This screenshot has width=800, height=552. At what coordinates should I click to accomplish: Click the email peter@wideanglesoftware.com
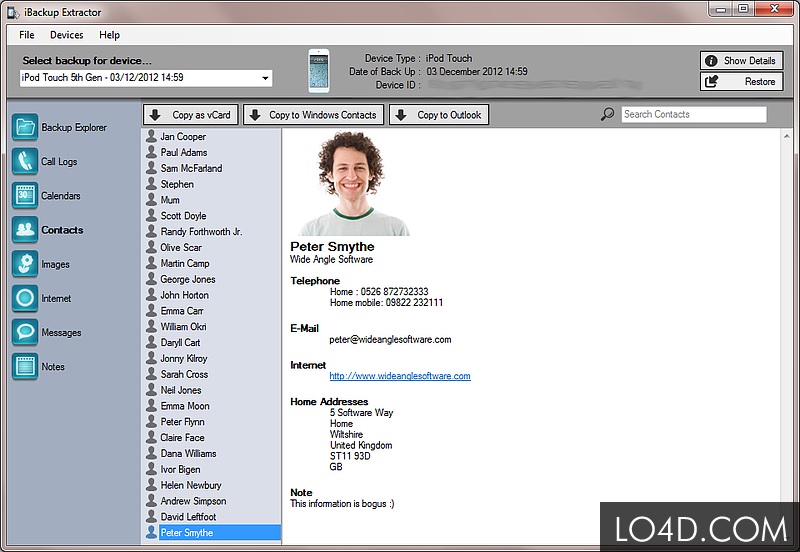pyautogui.click(x=390, y=339)
